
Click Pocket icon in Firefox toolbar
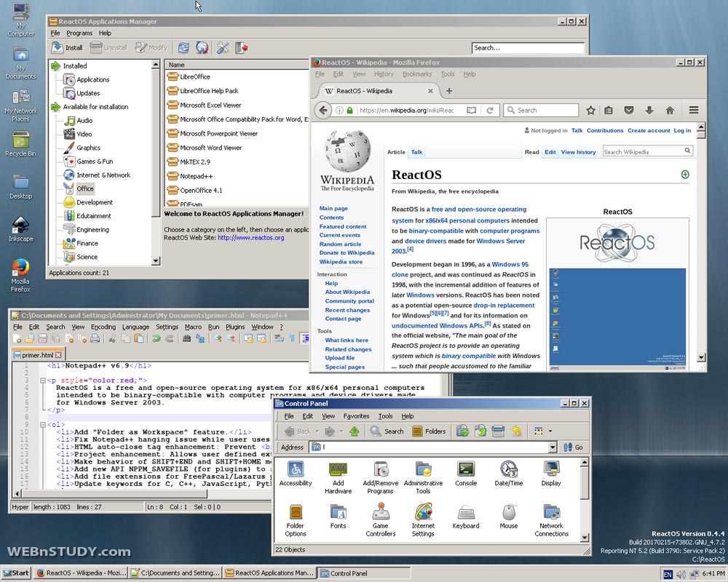(629, 111)
